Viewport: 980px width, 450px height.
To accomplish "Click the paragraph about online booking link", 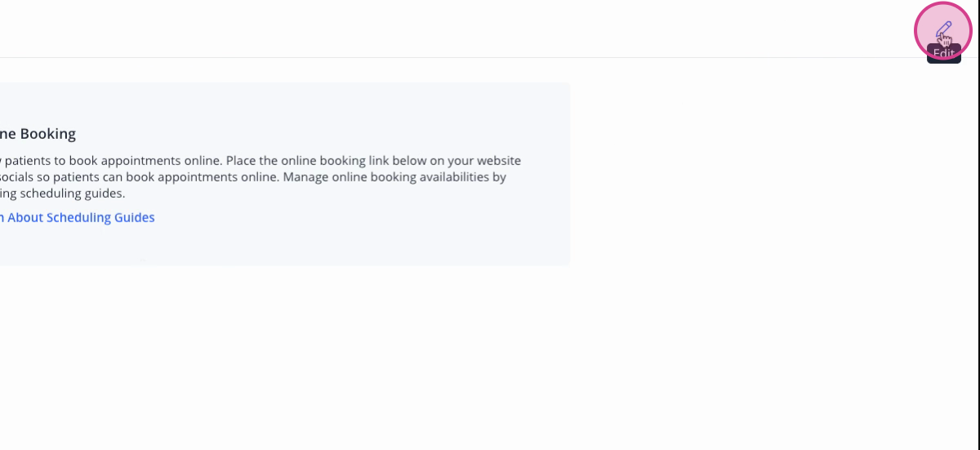I will point(261,177).
